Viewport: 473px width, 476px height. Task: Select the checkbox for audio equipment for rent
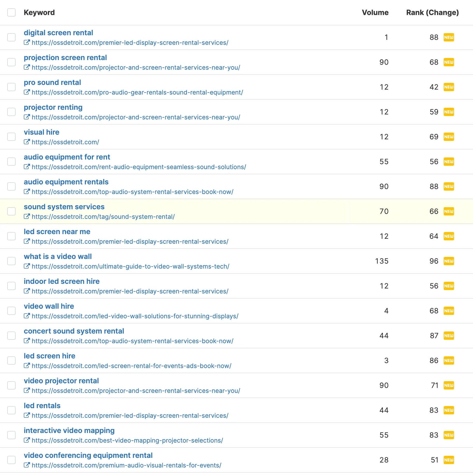point(11,162)
